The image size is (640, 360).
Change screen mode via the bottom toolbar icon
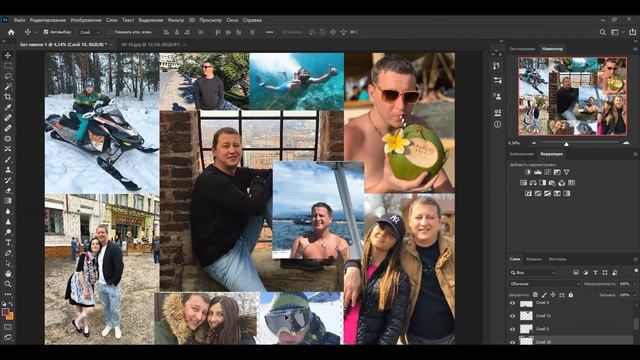8,337
